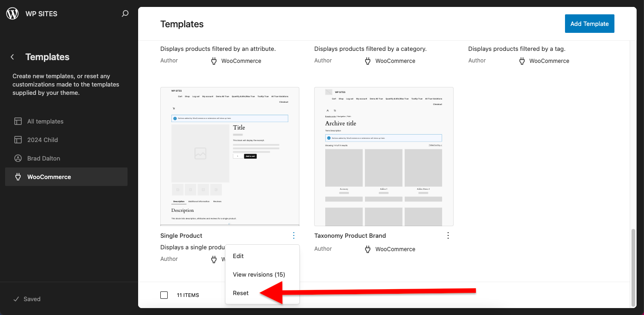Open search with the magnifier icon
The image size is (644, 315).
click(x=125, y=14)
